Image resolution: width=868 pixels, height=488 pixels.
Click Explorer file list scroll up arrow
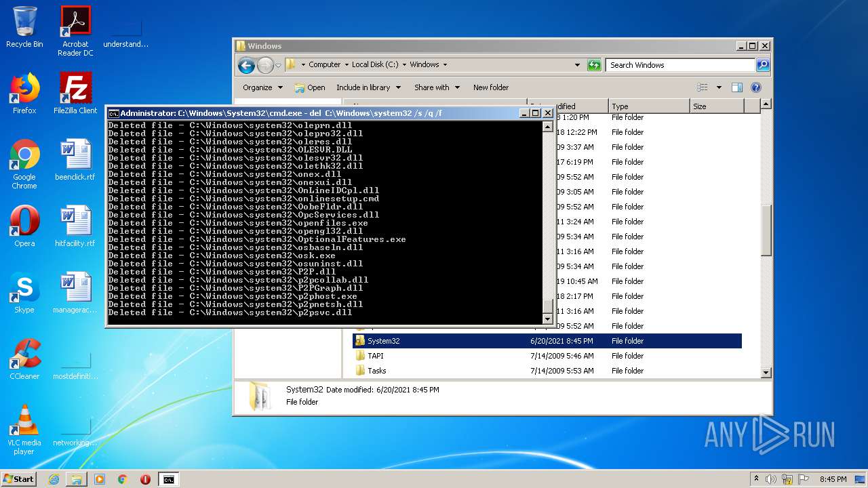coord(766,104)
